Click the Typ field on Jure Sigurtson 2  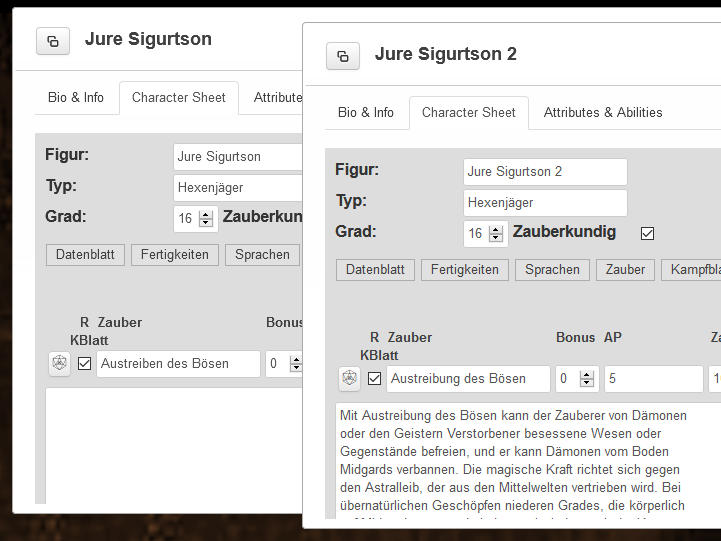click(x=545, y=203)
